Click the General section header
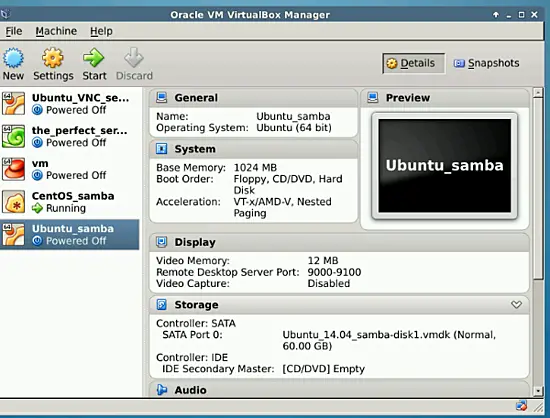The height and width of the screenshot is (418, 550). tap(253, 98)
